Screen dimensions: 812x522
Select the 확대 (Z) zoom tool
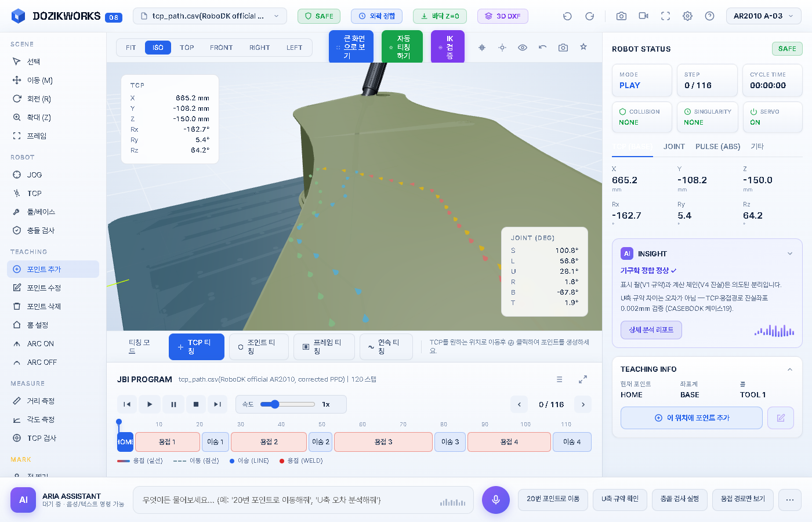tap(53, 117)
